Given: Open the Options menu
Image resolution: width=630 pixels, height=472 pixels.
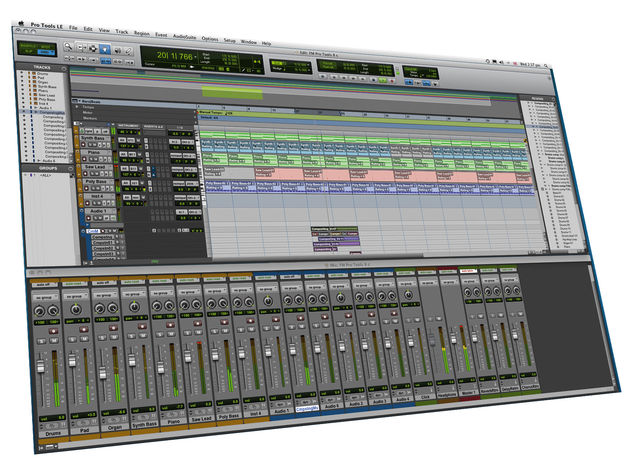Looking at the screenshot, I should pyautogui.click(x=210, y=39).
